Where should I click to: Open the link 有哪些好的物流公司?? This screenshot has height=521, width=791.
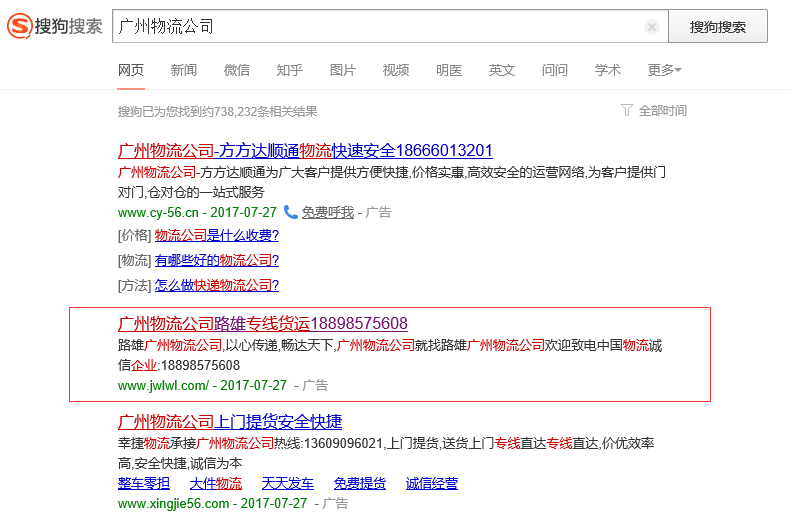(x=217, y=260)
